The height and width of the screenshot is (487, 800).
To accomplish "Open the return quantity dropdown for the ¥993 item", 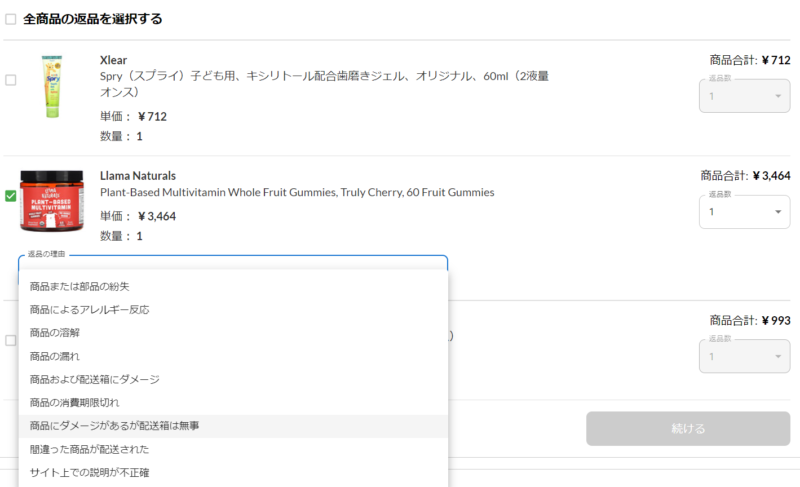I will click(x=744, y=356).
